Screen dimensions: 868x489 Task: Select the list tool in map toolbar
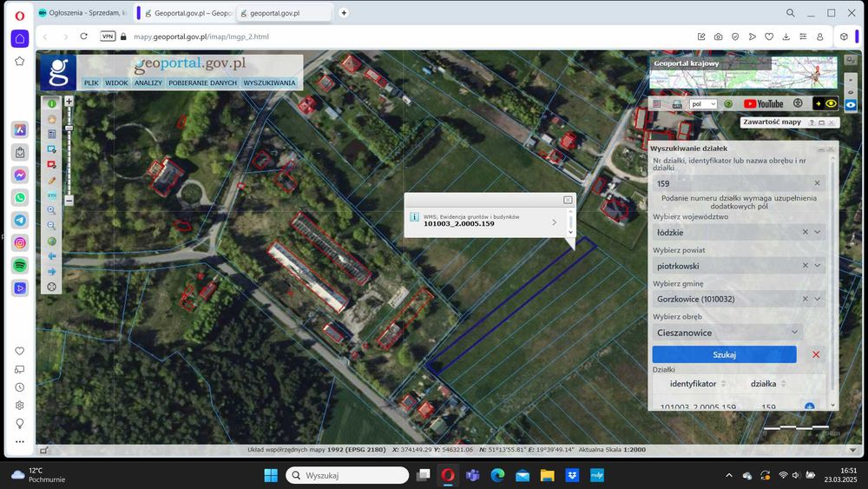click(x=51, y=134)
